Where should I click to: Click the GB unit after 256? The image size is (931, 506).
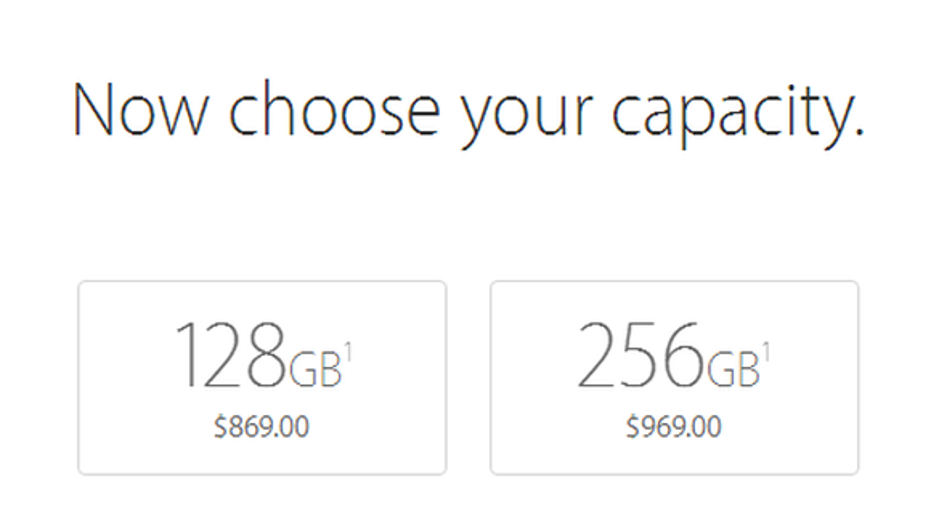point(733,369)
